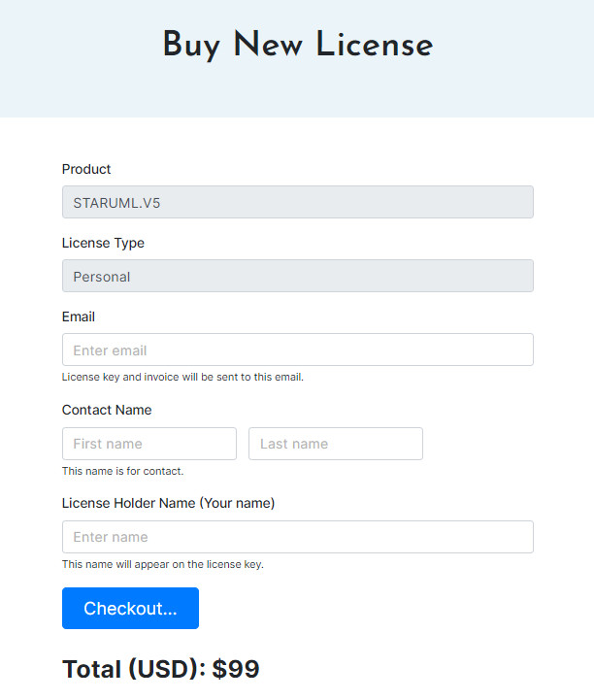The image size is (594, 700).
Task: Click the Contact Name label
Action: point(107,410)
